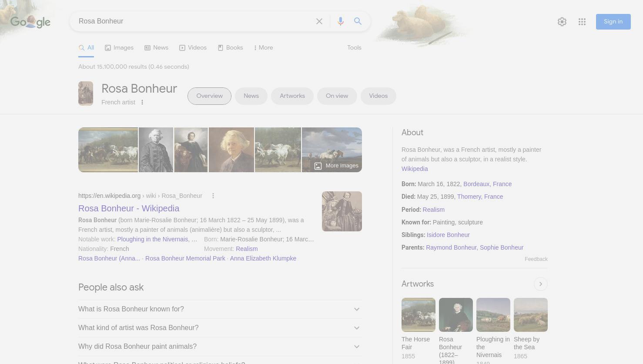Advance Artworks carousel with arrow button

[x=541, y=284]
